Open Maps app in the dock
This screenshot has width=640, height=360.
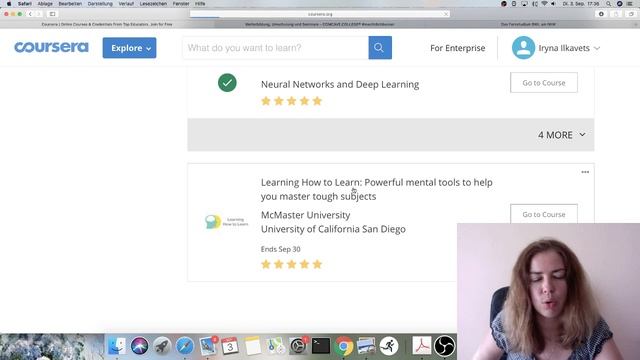pos(276,346)
